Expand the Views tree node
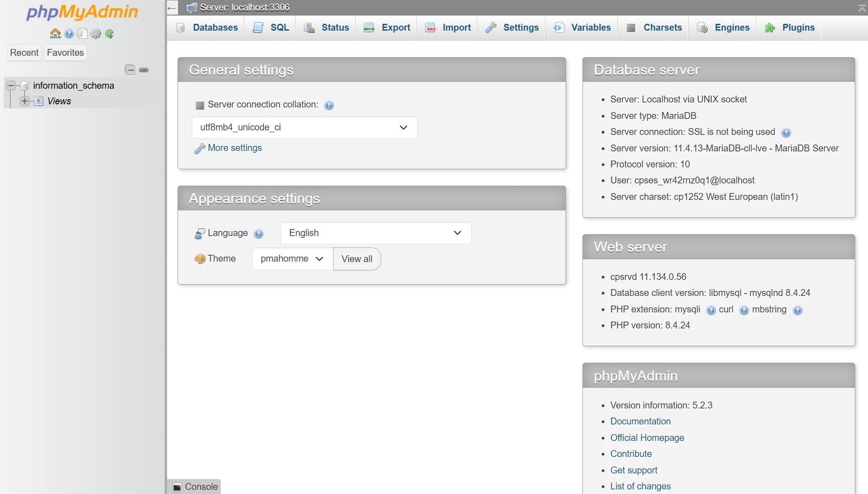The width and height of the screenshot is (868, 494). click(x=25, y=101)
